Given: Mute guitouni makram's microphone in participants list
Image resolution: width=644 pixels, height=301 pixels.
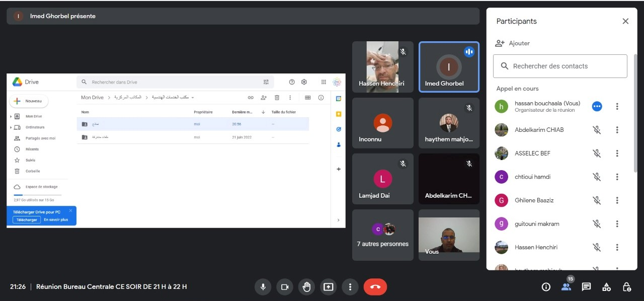Looking at the screenshot, I should tap(597, 224).
